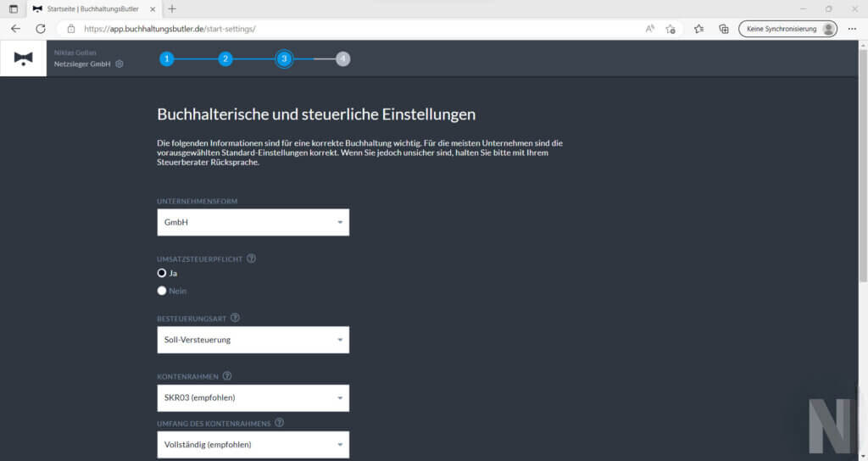Screen dimensions: 868x461
Task: Open Besteuerungsart dropdown showing Soll-Versteuerung
Action: click(253, 340)
